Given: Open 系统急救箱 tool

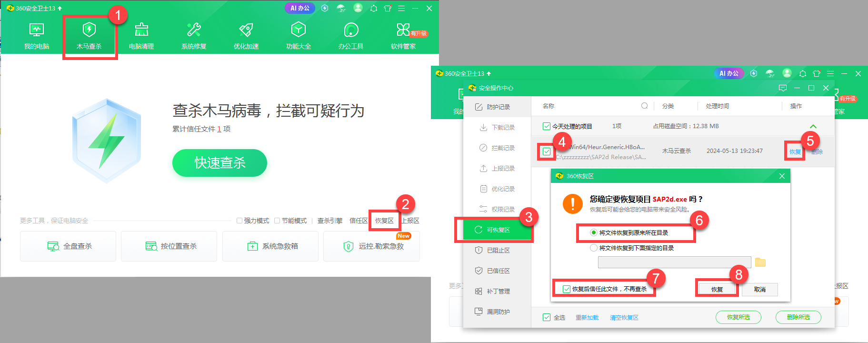Looking at the screenshot, I should (x=270, y=246).
